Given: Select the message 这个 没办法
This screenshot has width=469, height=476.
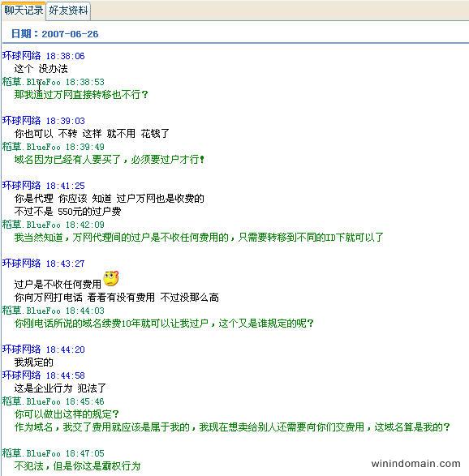Looking at the screenshot, I should click(41, 69).
